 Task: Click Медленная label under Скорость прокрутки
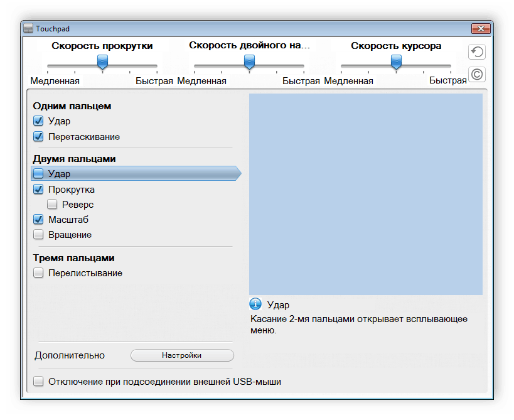(55, 81)
